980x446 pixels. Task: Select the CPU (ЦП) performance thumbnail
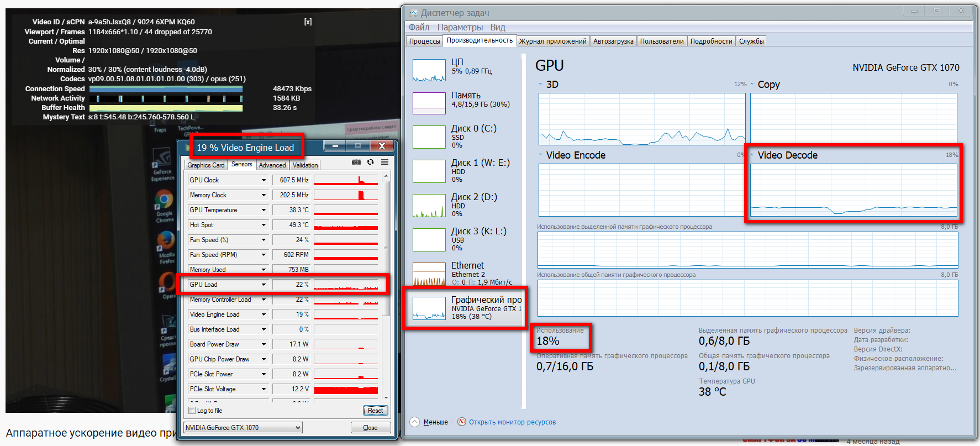coord(429,70)
